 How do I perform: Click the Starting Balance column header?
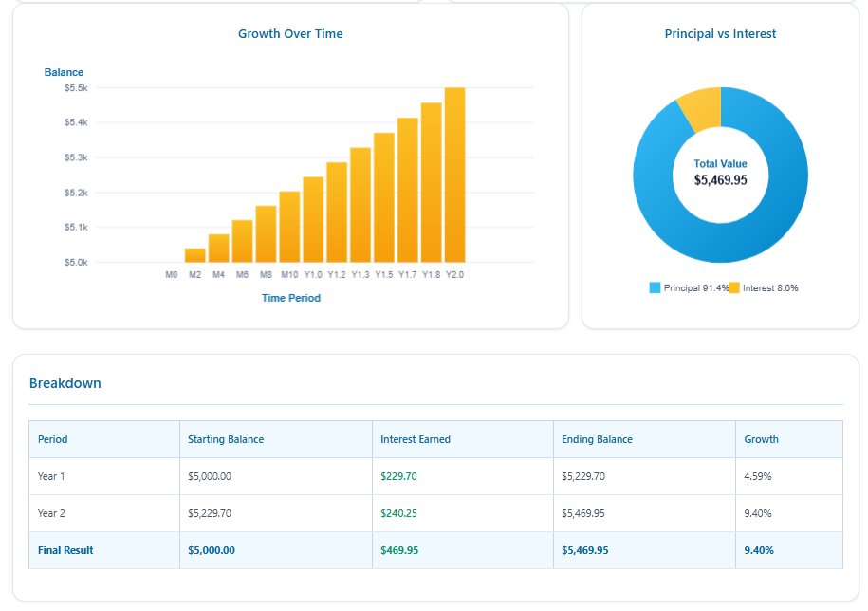click(x=226, y=439)
